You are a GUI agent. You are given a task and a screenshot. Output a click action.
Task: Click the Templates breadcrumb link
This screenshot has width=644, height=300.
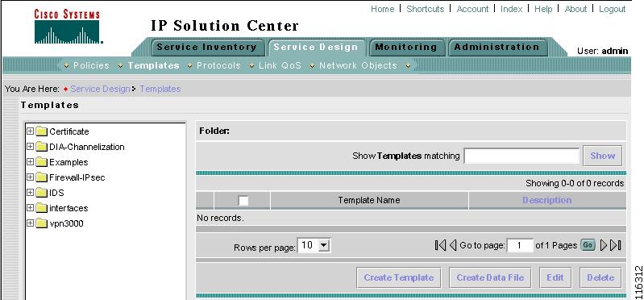(160, 89)
